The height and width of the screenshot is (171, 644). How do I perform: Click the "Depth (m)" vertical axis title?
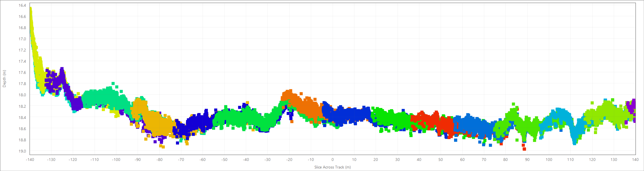4,79
